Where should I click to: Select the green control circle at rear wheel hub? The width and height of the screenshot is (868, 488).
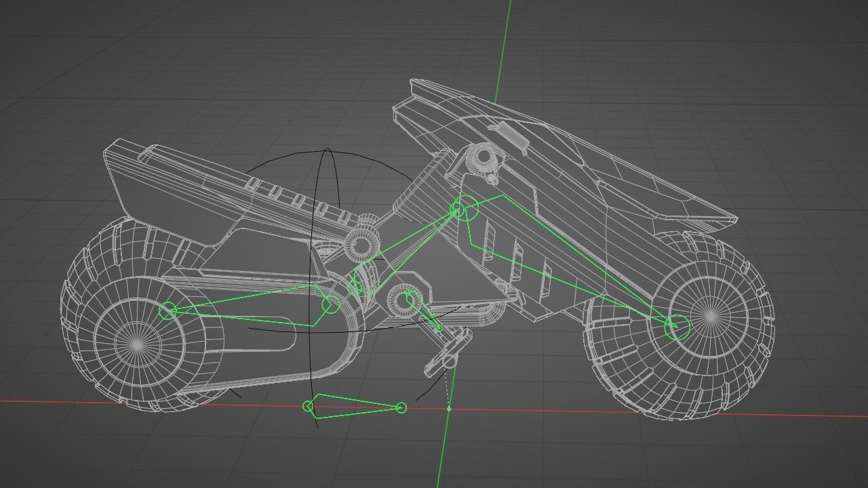[x=167, y=311]
